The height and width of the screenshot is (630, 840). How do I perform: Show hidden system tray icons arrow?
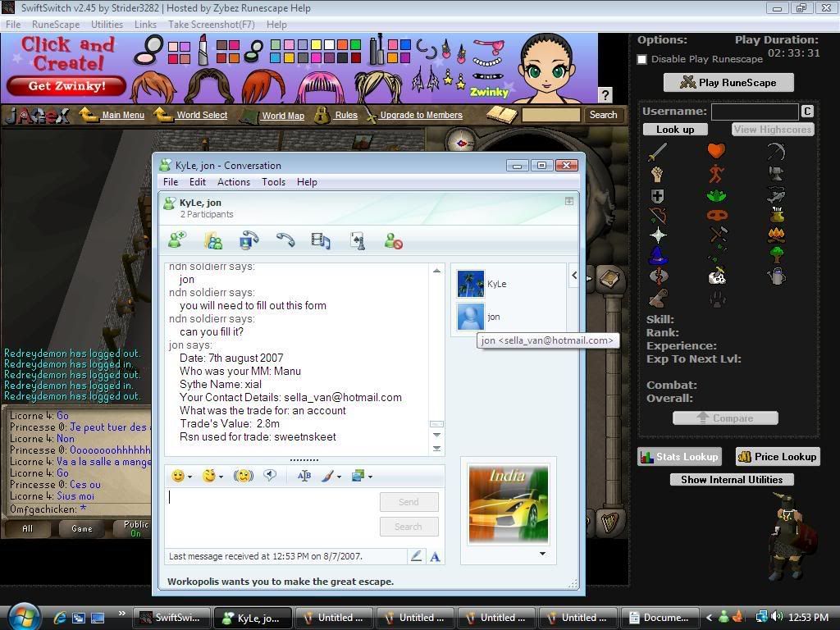tap(710, 618)
